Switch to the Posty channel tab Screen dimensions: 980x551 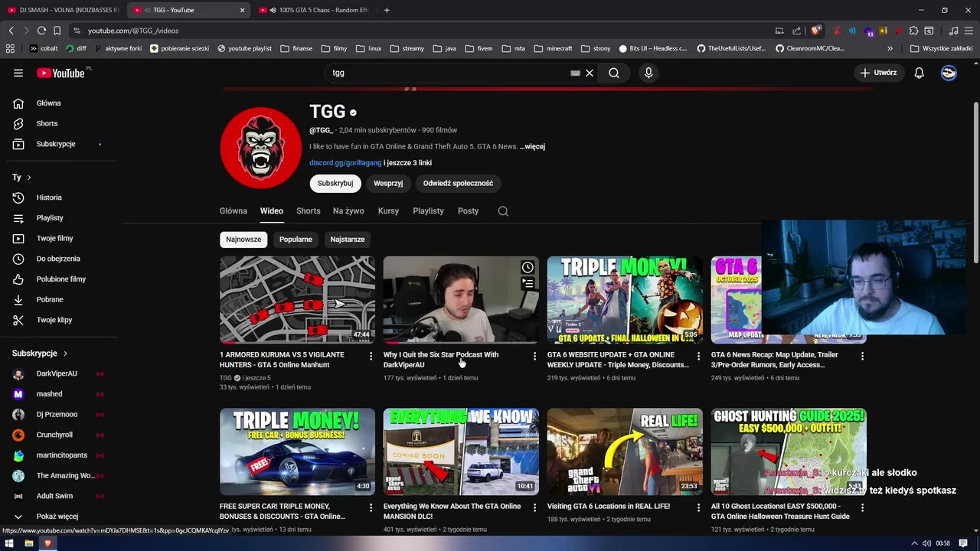pos(469,211)
